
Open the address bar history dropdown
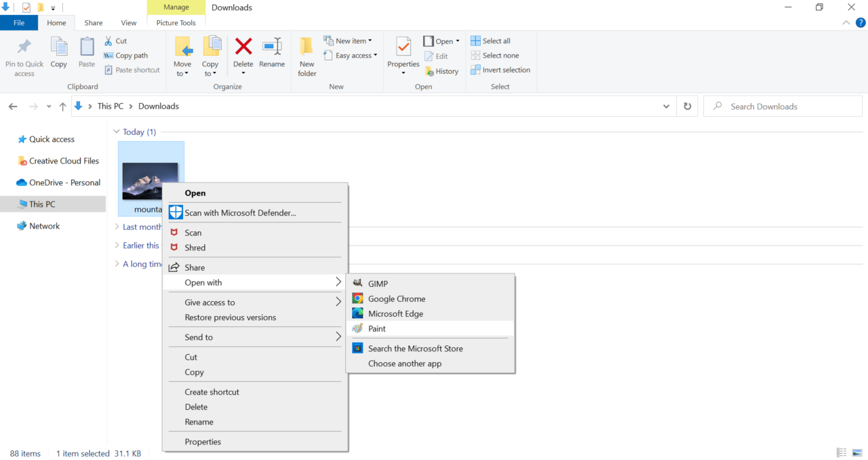667,107
